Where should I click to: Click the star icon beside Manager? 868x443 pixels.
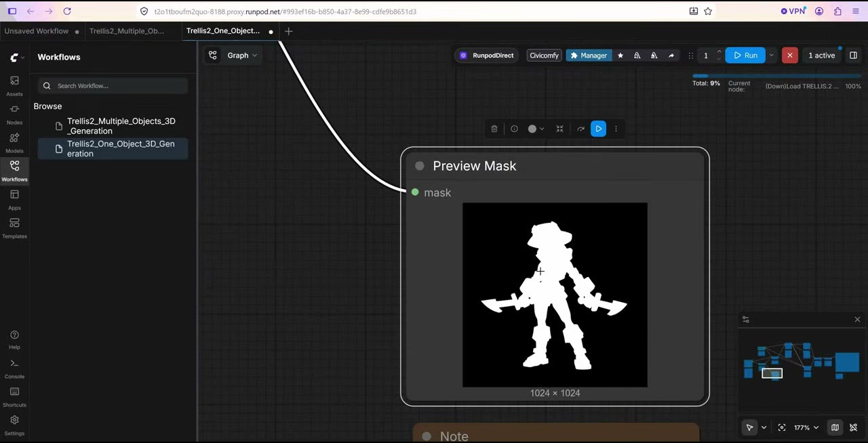[620, 56]
